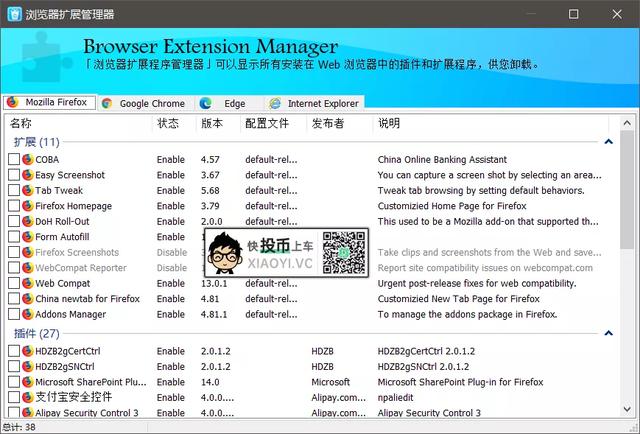Screen dimensions: 640x434
Task: Switch to the Mozilla Firefox tab
Action: coord(50,102)
